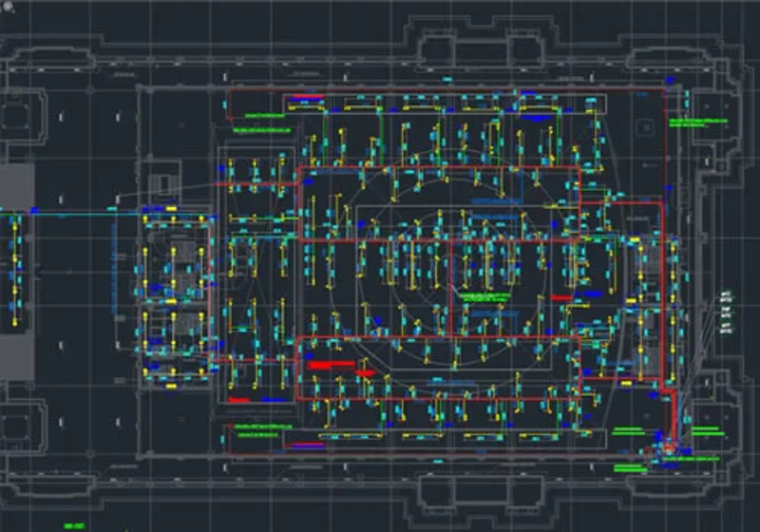Pick the small red tag below the large one
The width and height of the screenshot is (760, 532).
(365, 373)
